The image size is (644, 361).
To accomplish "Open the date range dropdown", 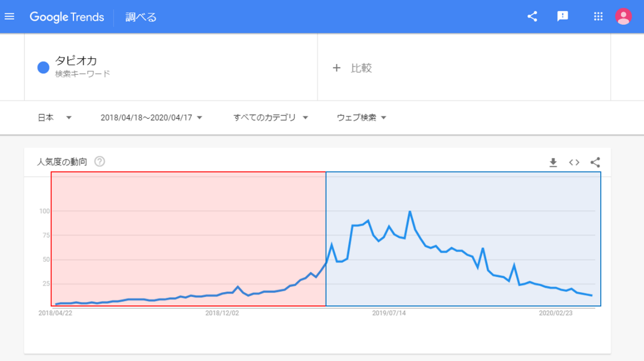I will [x=151, y=118].
